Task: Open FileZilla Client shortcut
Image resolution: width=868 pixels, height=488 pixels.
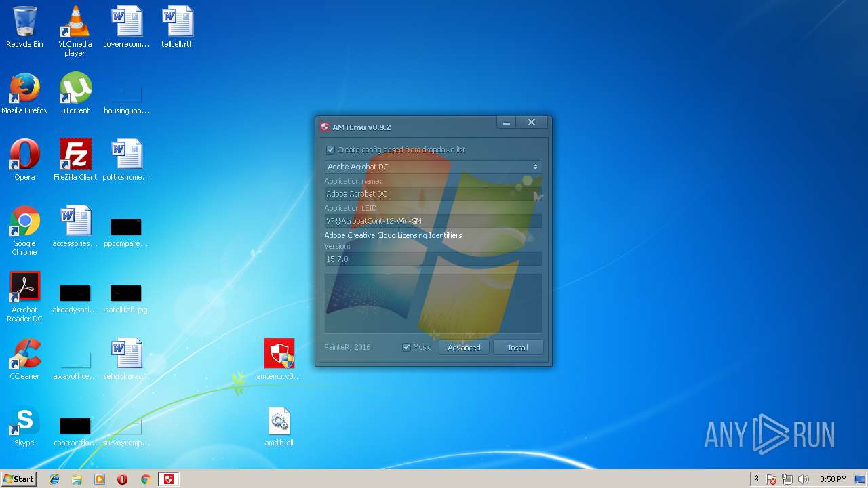Action: pyautogui.click(x=75, y=160)
